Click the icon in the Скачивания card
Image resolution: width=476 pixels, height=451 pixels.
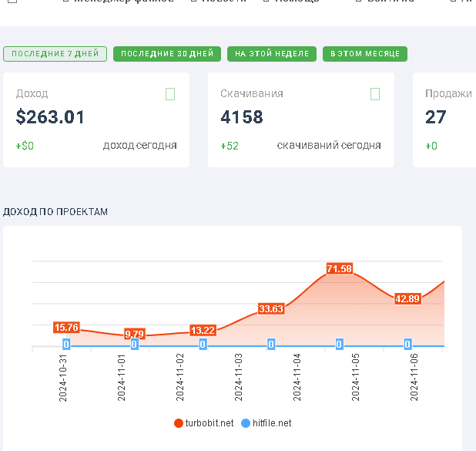coord(375,94)
